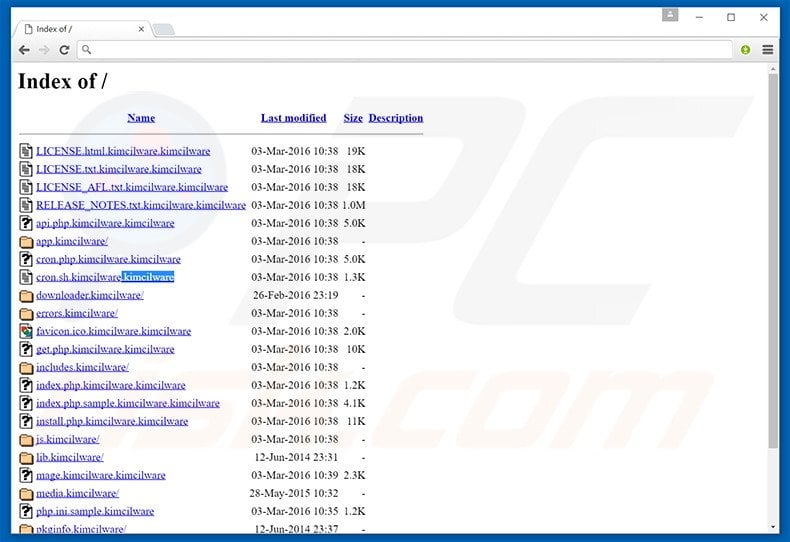The width and height of the screenshot is (790, 542).
Task: Click the folder icon beside includes.kimcilware/
Action: [x=26, y=368]
